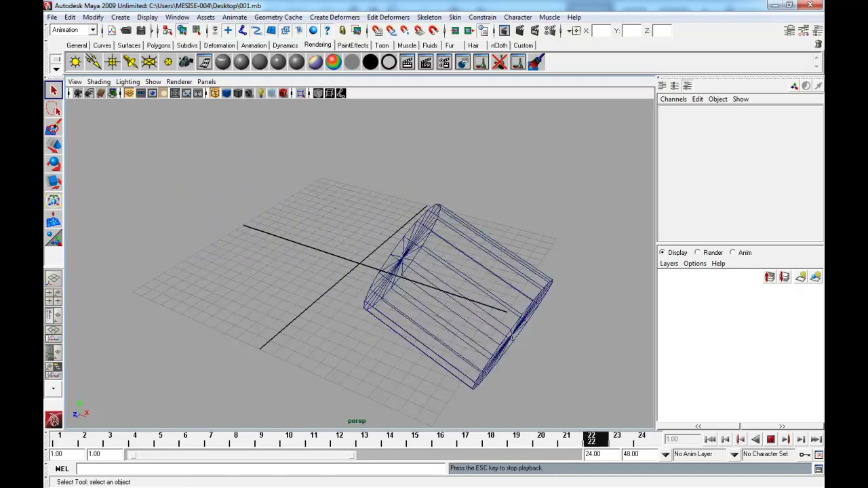868x488 pixels.
Task: Create an ambient light from the shelf
Action: pos(75,62)
